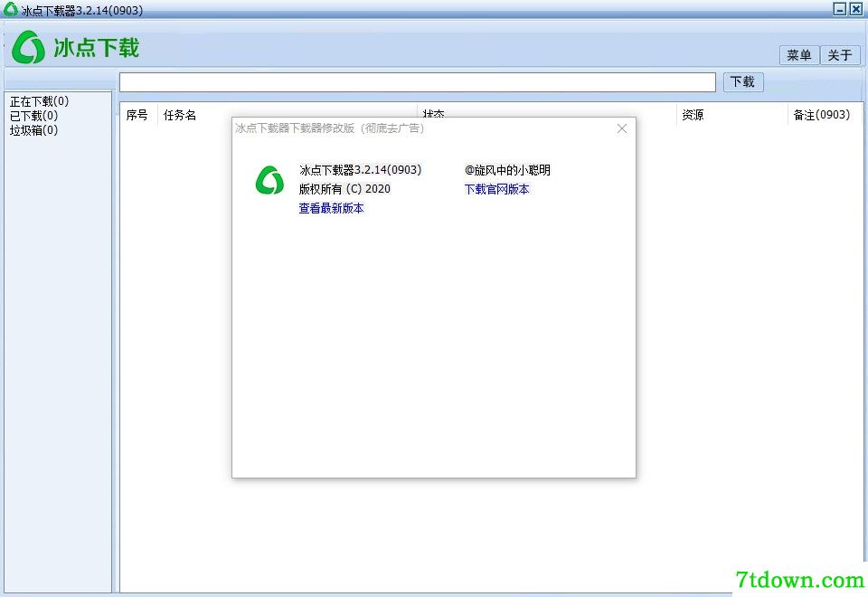
Task: Click the @旋风中的小聪明 author text
Action: (507, 170)
